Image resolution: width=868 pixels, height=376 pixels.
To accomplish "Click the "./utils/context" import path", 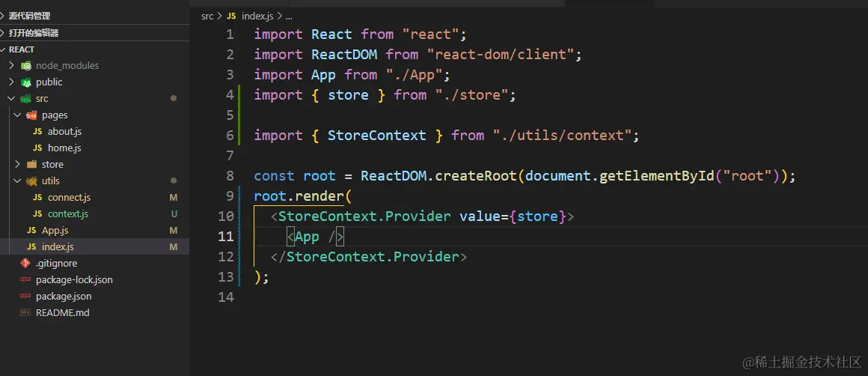I will pos(562,135).
